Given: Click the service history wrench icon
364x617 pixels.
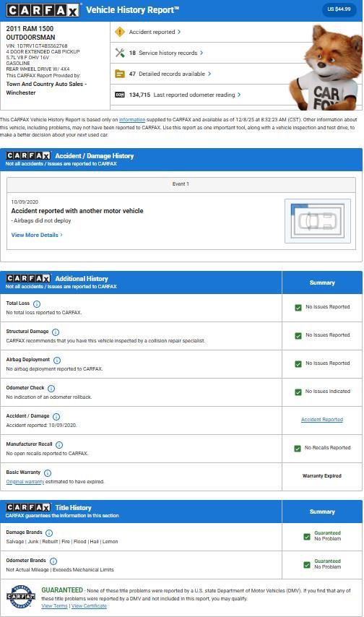Looking at the screenshot, I should point(120,53).
